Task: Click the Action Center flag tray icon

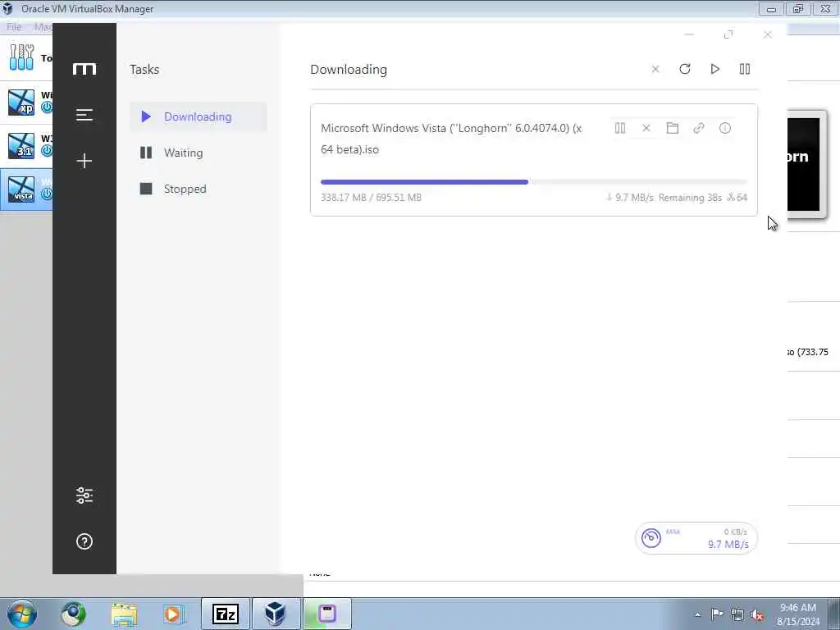Action: pyautogui.click(x=717, y=614)
